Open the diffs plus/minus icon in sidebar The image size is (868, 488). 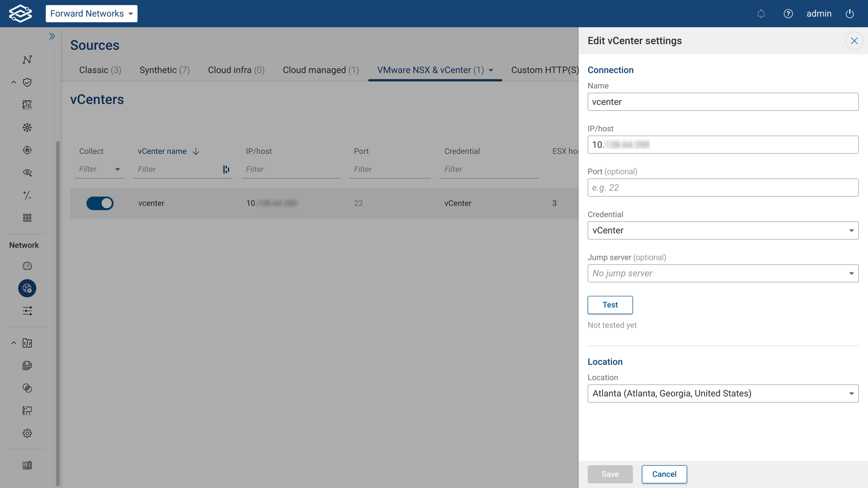[27, 195]
